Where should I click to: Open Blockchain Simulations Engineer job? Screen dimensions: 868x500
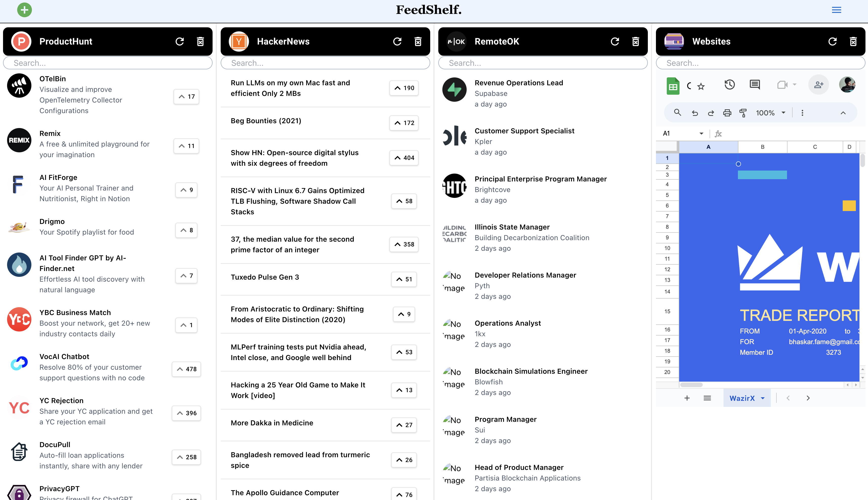(531, 371)
